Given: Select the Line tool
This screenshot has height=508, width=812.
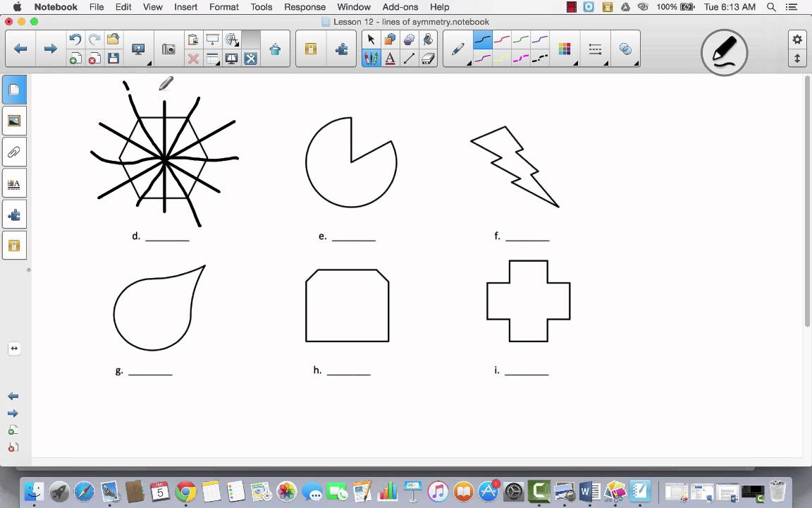Looking at the screenshot, I should pos(409,58).
